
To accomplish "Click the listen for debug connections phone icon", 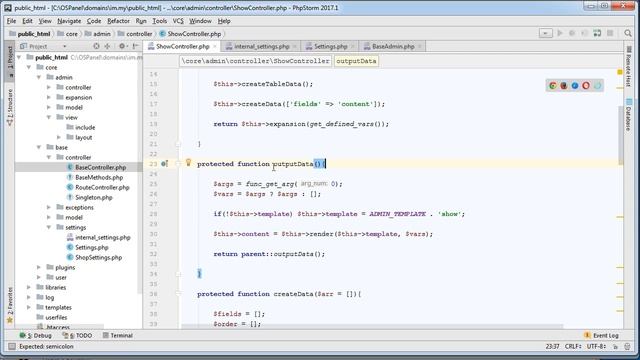I will point(598,33).
